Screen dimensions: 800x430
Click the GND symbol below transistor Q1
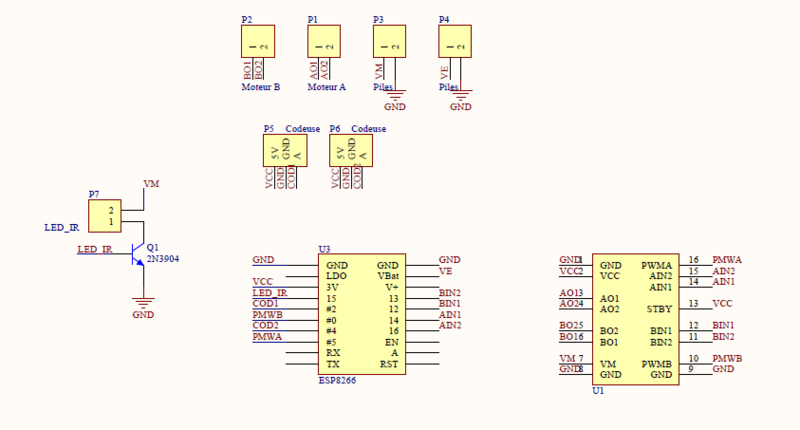coord(144,302)
